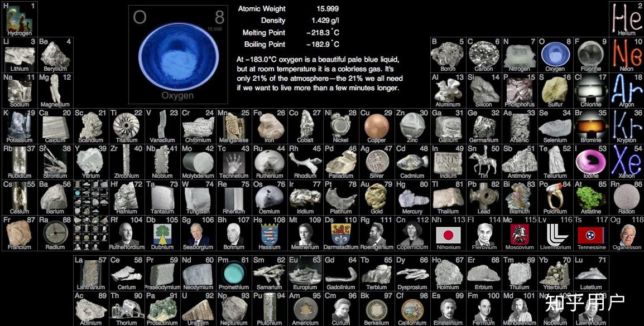The width and height of the screenshot is (644, 326).
Task: Open the Polonium ring tile
Action: (555, 198)
